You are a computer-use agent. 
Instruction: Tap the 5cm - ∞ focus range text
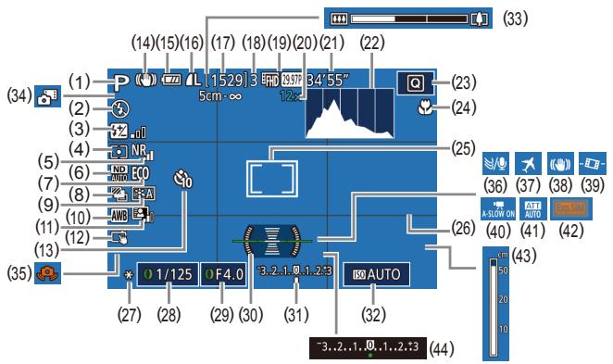(x=220, y=95)
